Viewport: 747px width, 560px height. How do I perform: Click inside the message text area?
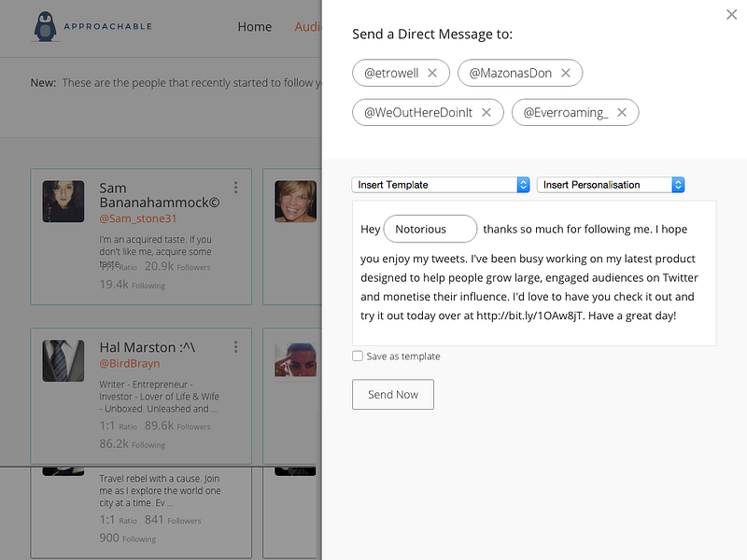[534, 273]
